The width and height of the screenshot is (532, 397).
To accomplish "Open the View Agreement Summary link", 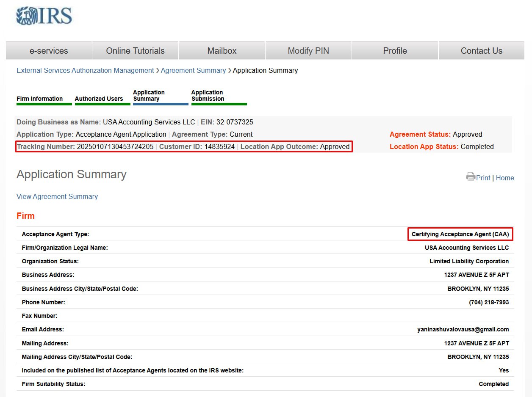I will point(57,196).
